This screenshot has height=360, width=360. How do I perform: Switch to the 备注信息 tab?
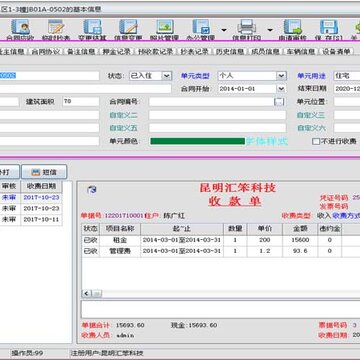coord(81,52)
